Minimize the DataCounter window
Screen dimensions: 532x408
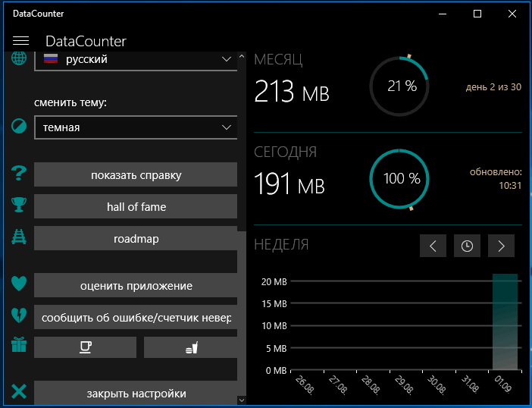click(x=443, y=14)
